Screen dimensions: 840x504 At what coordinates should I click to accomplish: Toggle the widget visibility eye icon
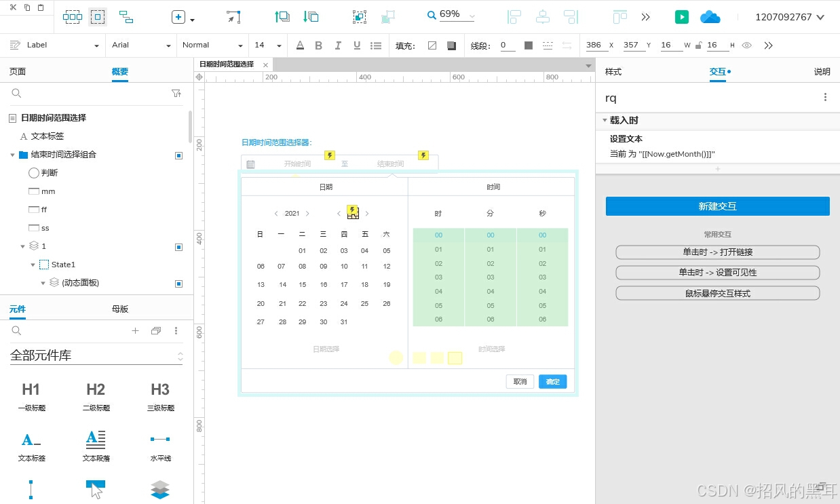746,45
